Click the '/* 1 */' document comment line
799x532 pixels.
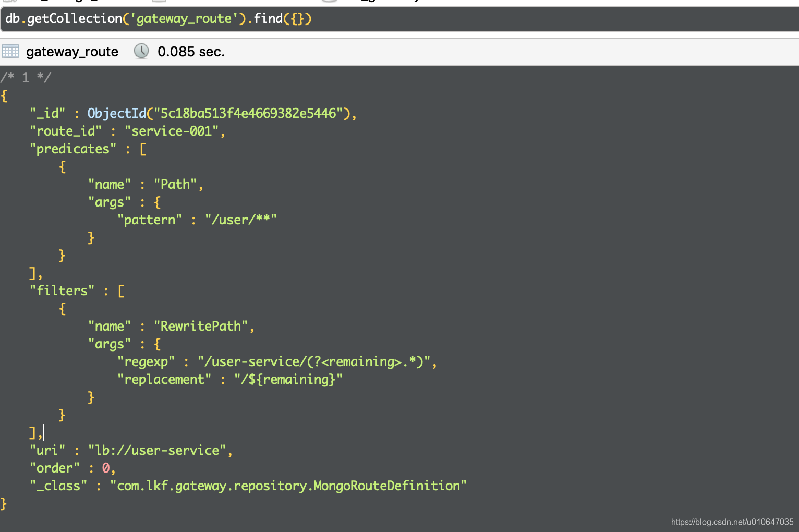coord(26,78)
